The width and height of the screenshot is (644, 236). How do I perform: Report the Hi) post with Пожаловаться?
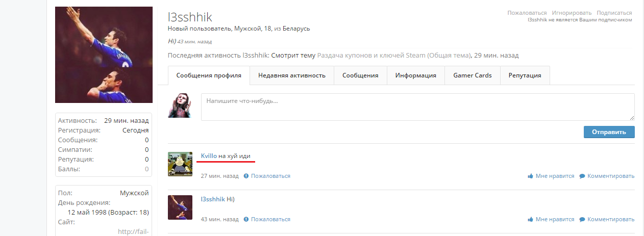pyautogui.click(x=270, y=219)
